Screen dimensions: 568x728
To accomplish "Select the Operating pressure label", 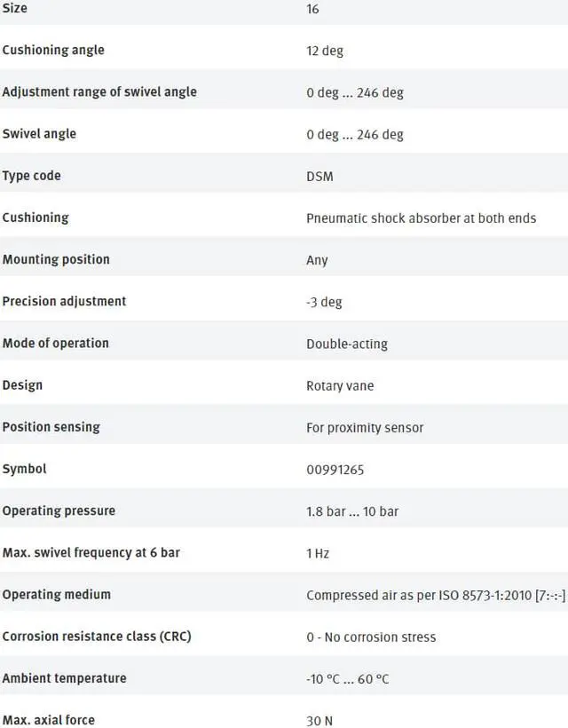I will point(59,510).
